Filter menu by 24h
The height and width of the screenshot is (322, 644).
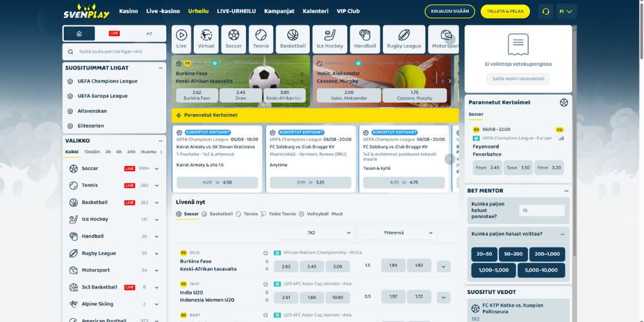(131, 151)
